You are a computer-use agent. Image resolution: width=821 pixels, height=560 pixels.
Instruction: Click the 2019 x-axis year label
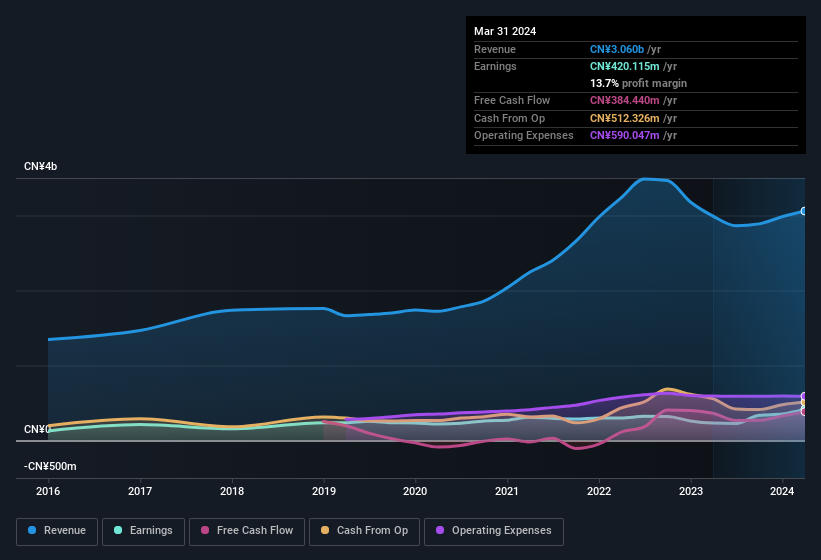point(323,491)
